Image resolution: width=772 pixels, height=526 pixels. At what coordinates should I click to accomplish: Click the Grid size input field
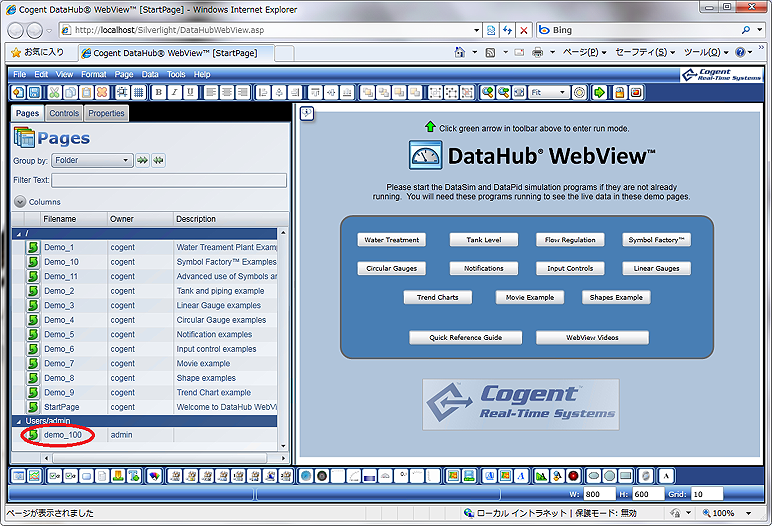707,494
